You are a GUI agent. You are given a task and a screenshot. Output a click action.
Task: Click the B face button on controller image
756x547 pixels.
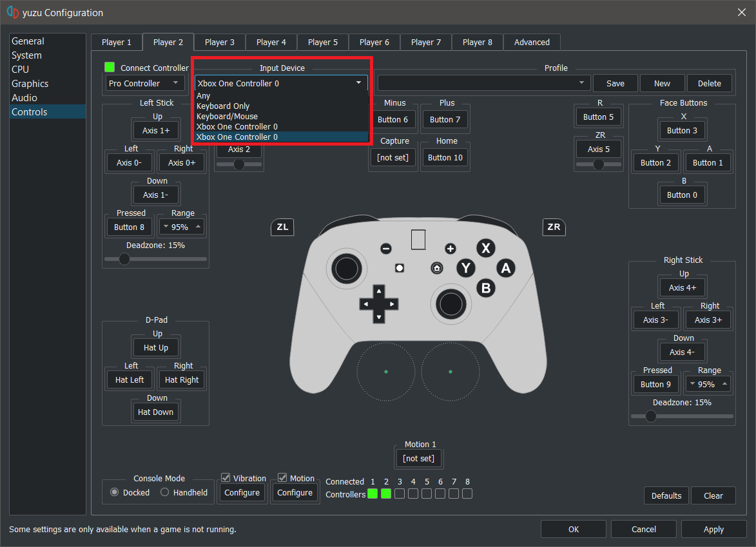[x=485, y=288]
